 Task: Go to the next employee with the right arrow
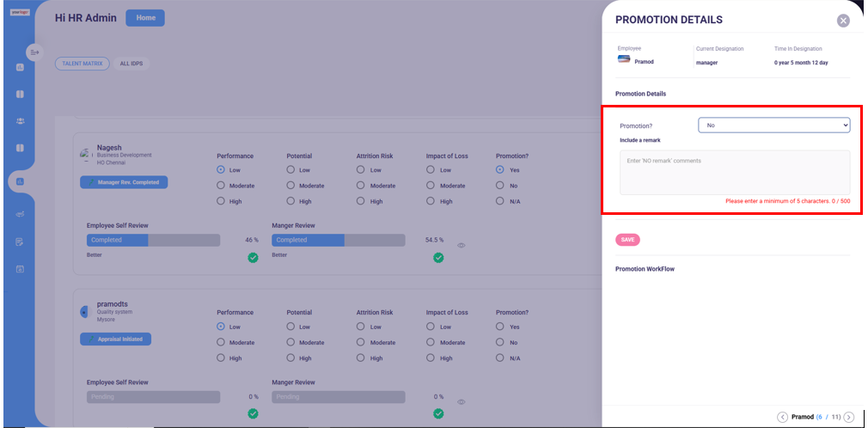pos(849,417)
